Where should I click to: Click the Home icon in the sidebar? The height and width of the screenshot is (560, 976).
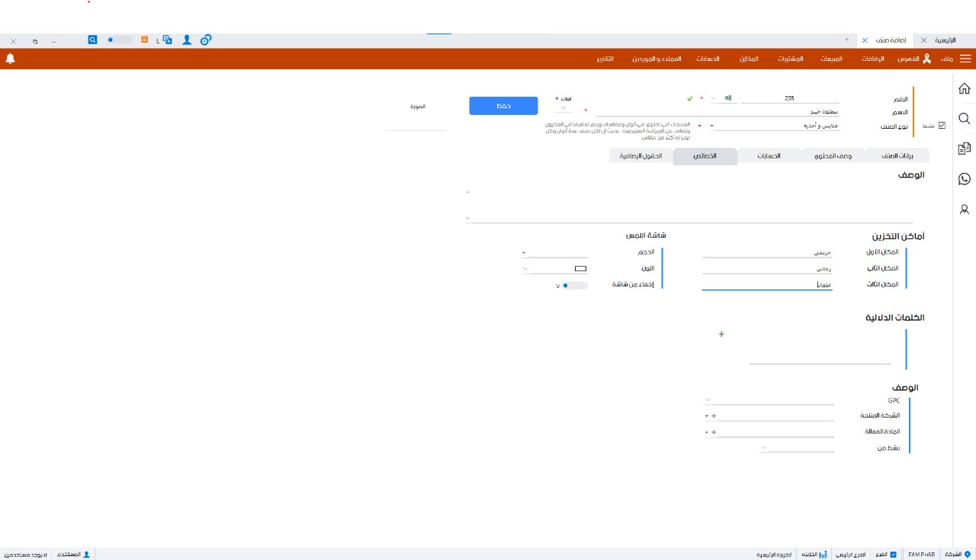coord(964,88)
